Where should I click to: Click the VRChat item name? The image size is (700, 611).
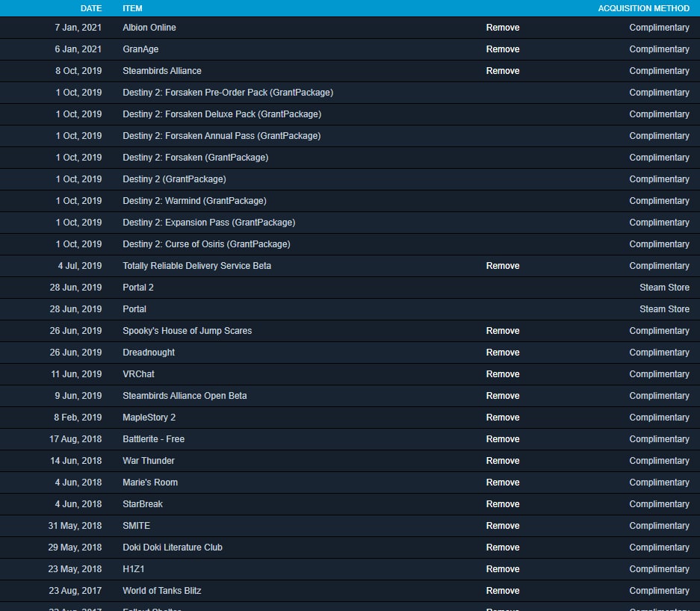point(138,374)
